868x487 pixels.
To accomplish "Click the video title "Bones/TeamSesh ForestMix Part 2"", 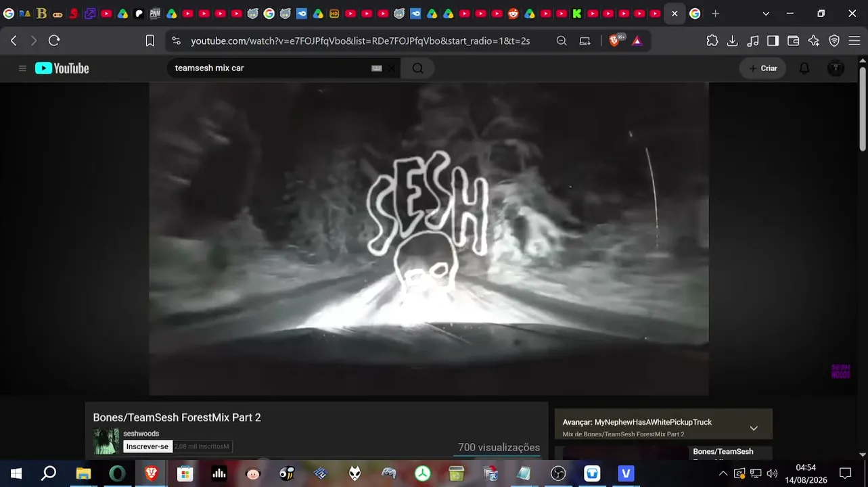I will point(177,417).
